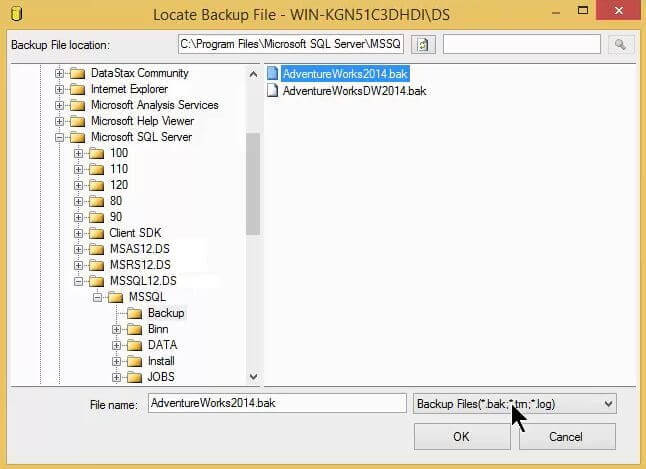Expand the MSRS12.DS tree node

click(78, 265)
